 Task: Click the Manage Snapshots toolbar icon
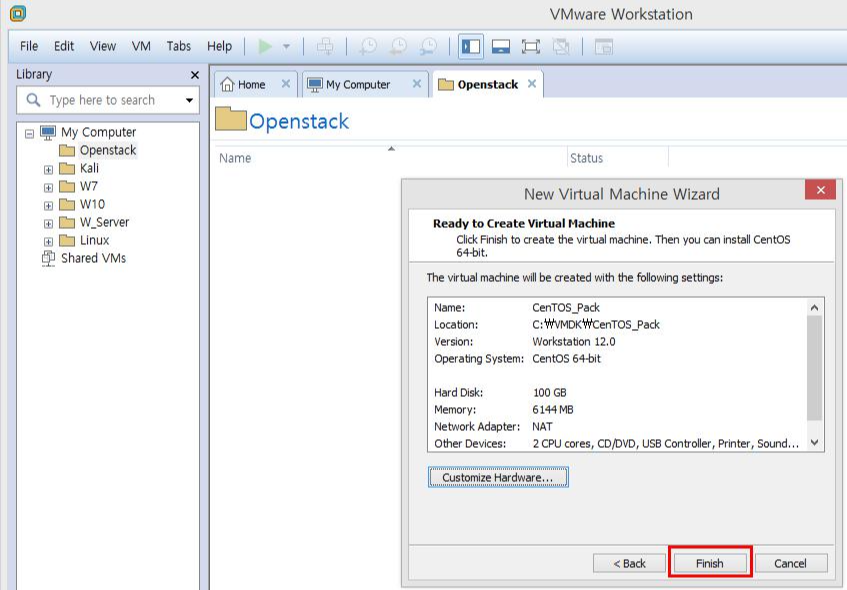click(428, 47)
